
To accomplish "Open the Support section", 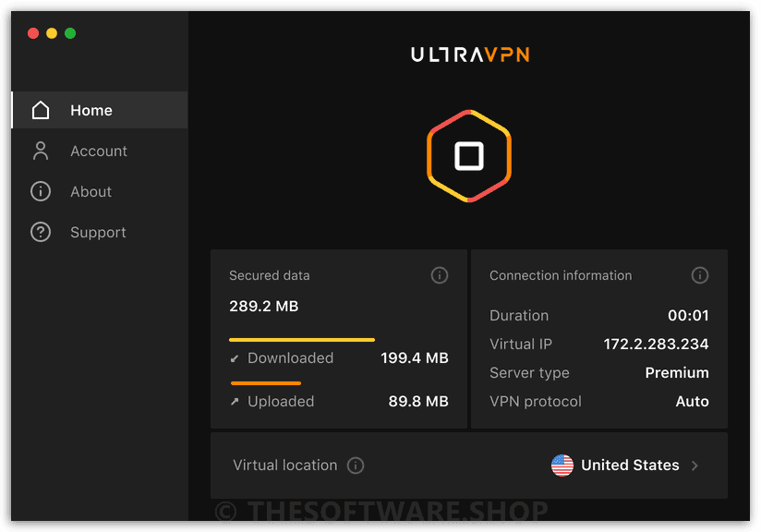I will point(100,232).
